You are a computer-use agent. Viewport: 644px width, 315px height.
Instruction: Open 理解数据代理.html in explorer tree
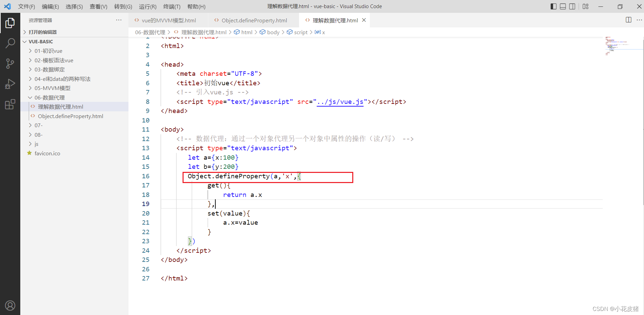[x=74, y=107]
